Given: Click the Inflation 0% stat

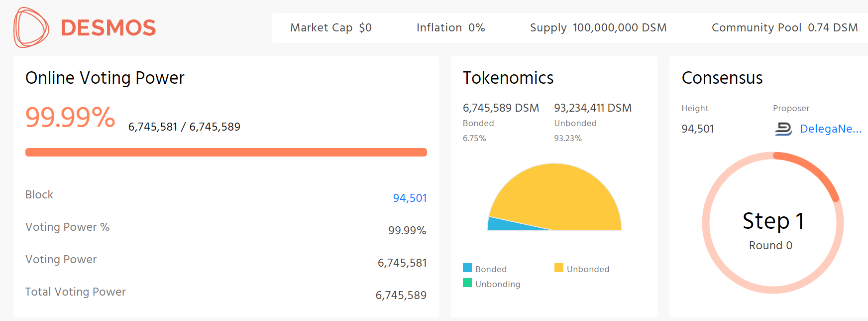Looking at the screenshot, I should point(450,28).
